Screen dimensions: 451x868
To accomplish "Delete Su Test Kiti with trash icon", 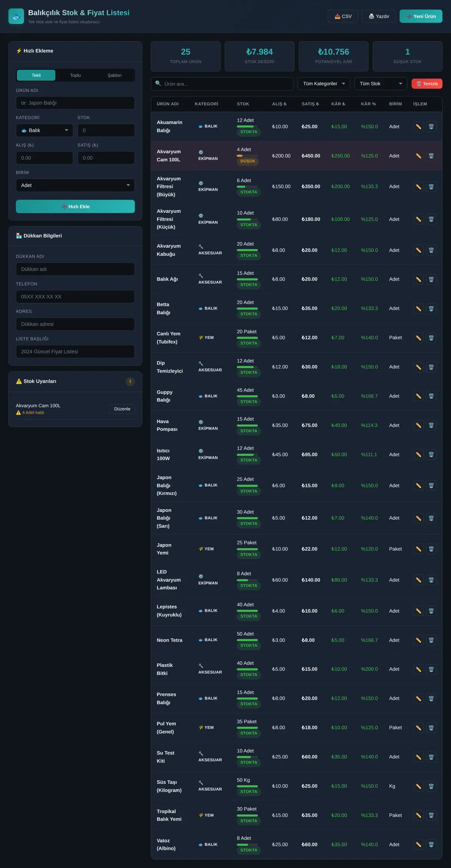I will click(431, 757).
